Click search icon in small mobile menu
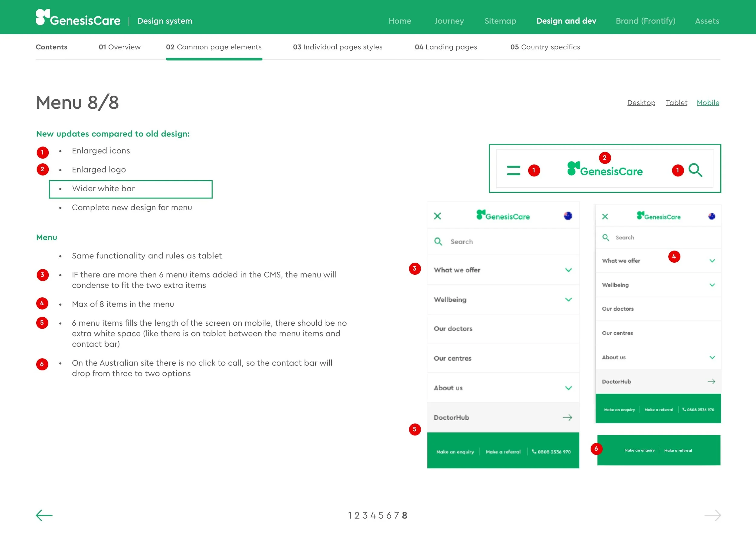This screenshot has height=538, width=756. coord(606,237)
